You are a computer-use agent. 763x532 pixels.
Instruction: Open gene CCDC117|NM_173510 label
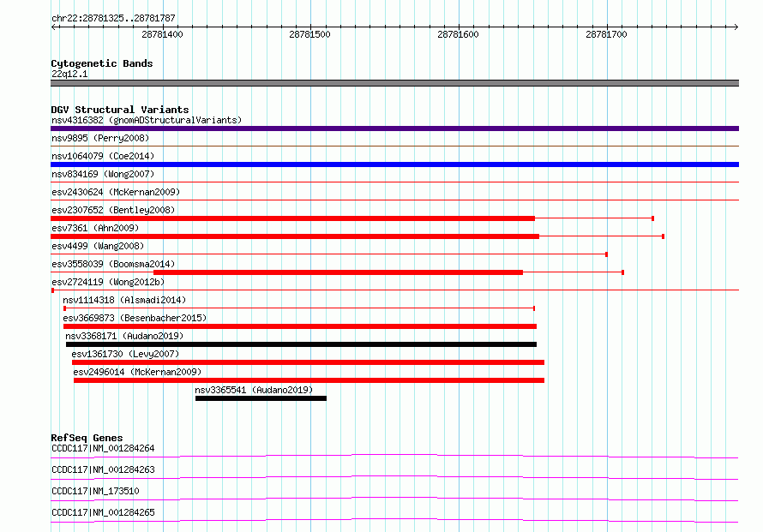(95, 491)
